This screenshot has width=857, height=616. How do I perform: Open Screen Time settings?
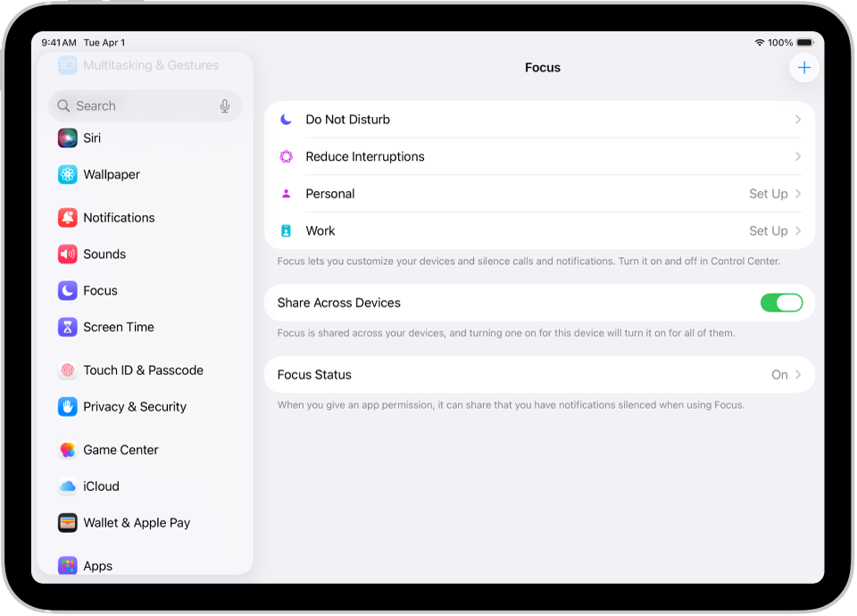(118, 327)
